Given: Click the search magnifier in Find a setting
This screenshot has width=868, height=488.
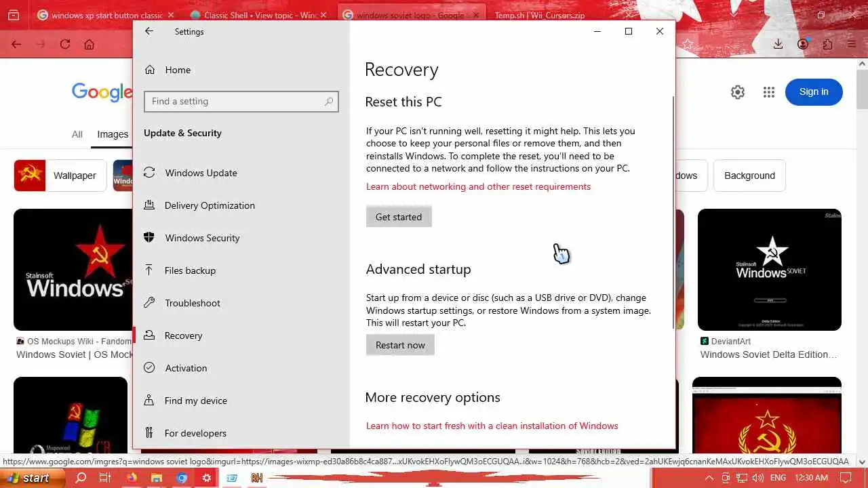Looking at the screenshot, I should [329, 102].
